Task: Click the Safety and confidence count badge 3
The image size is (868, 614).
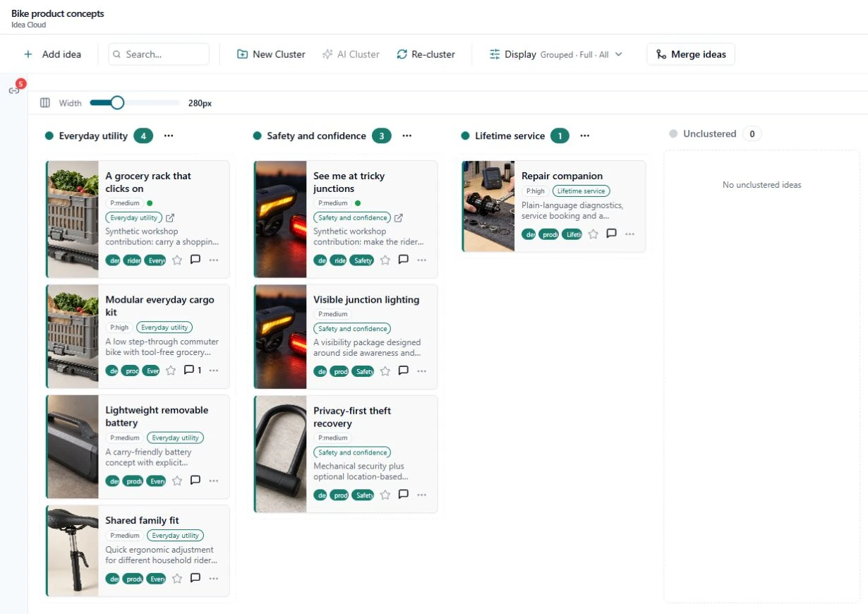Action: click(381, 136)
